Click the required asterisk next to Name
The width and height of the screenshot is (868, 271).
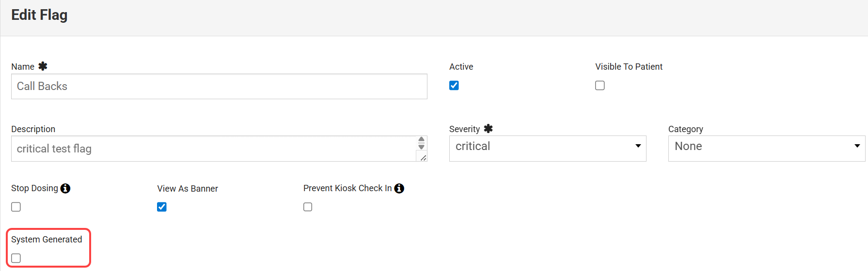[43, 66]
